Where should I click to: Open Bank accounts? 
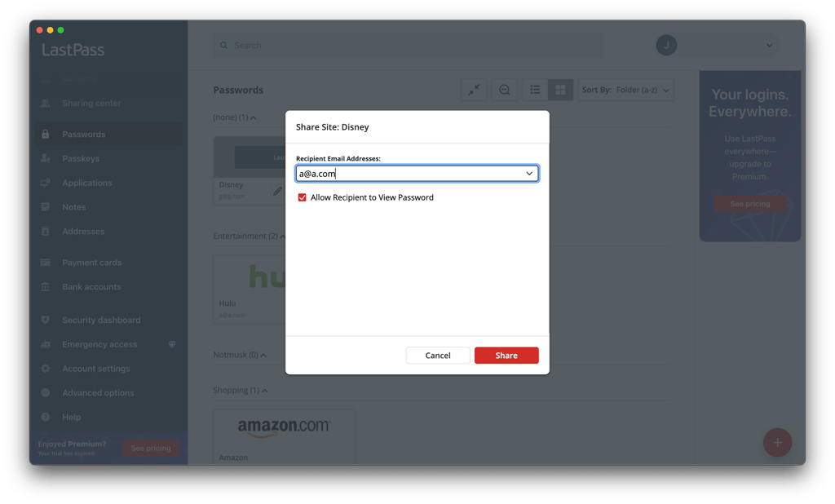(x=91, y=286)
